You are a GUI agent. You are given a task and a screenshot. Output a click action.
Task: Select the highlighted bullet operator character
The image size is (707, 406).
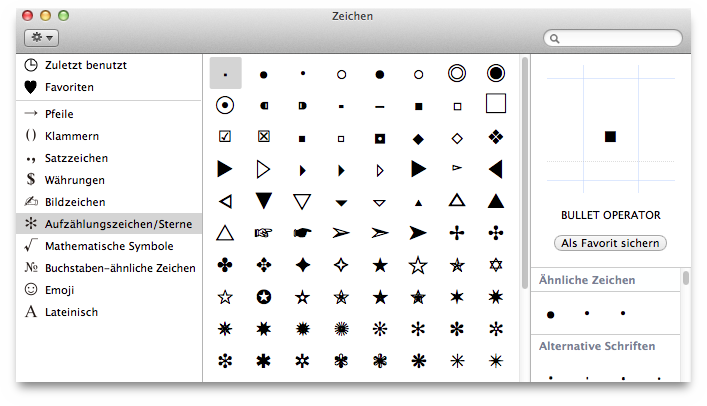[225, 73]
